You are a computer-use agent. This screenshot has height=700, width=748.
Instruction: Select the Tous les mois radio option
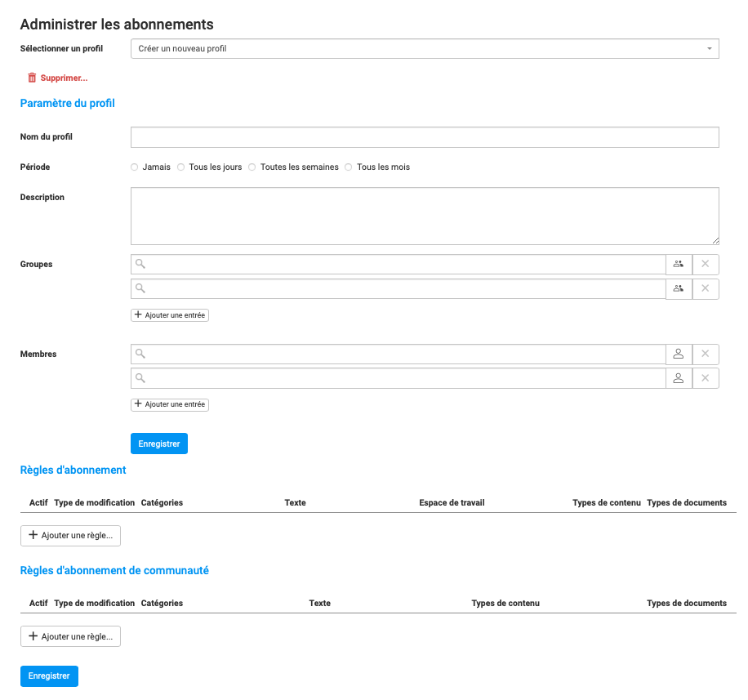pos(349,167)
